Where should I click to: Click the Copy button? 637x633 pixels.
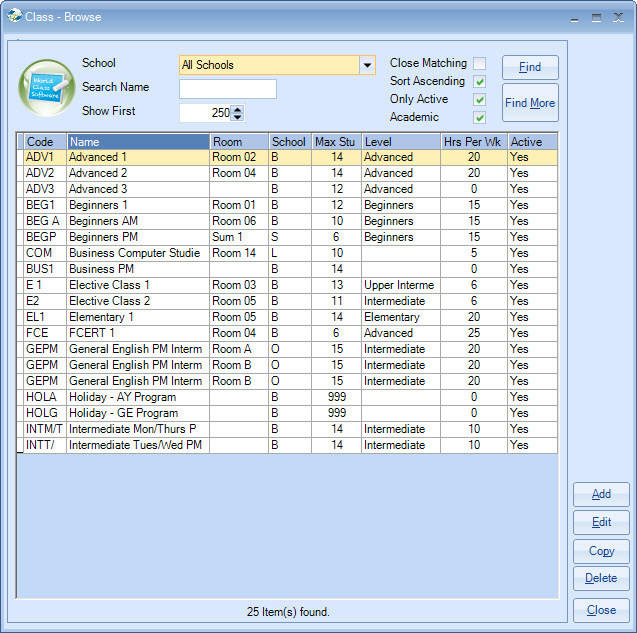coord(601,551)
